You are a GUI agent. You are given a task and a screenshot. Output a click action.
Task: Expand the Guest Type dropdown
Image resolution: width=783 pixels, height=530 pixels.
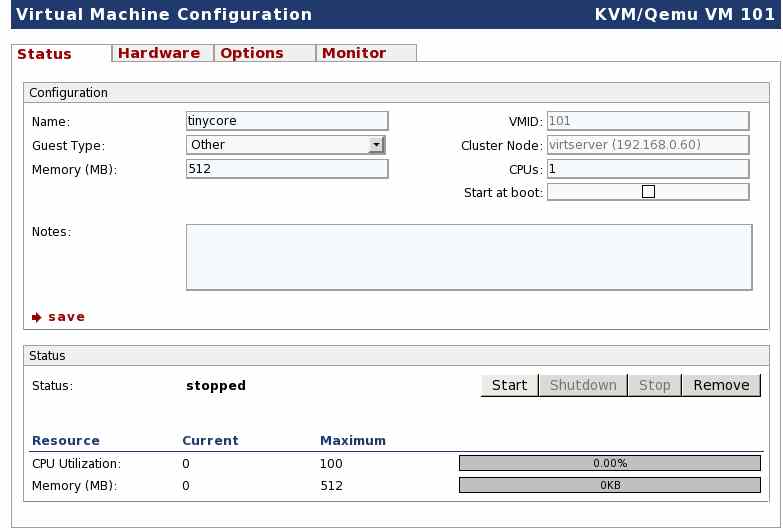286,145
